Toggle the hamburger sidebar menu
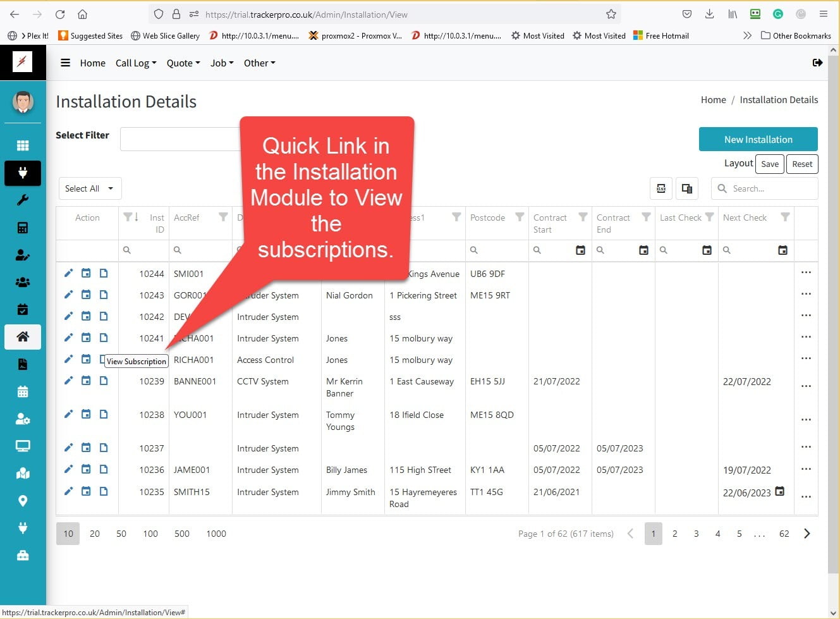840x619 pixels. point(65,63)
